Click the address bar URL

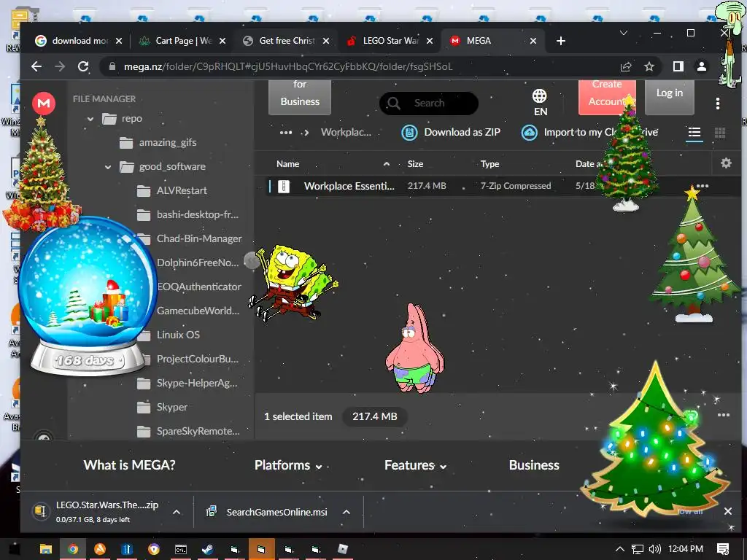tap(288, 66)
